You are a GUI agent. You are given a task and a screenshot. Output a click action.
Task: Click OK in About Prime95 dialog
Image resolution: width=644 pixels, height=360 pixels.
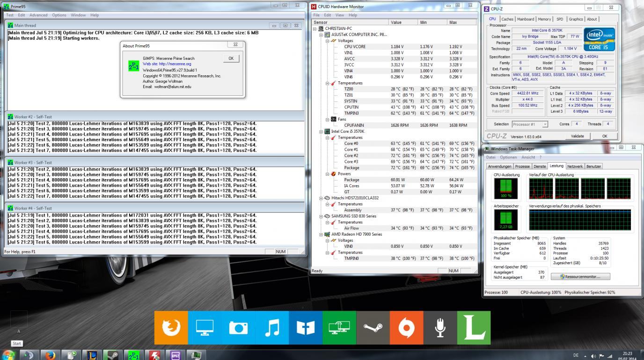click(231, 58)
